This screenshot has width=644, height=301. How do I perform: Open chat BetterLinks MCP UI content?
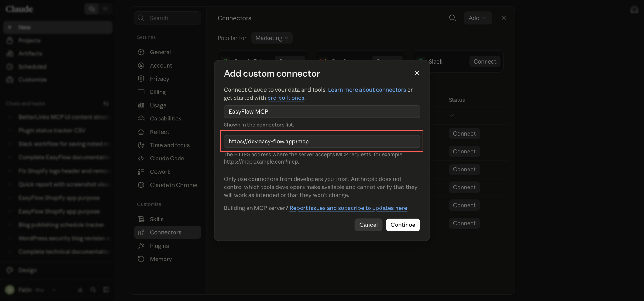pyautogui.click(x=58, y=117)
